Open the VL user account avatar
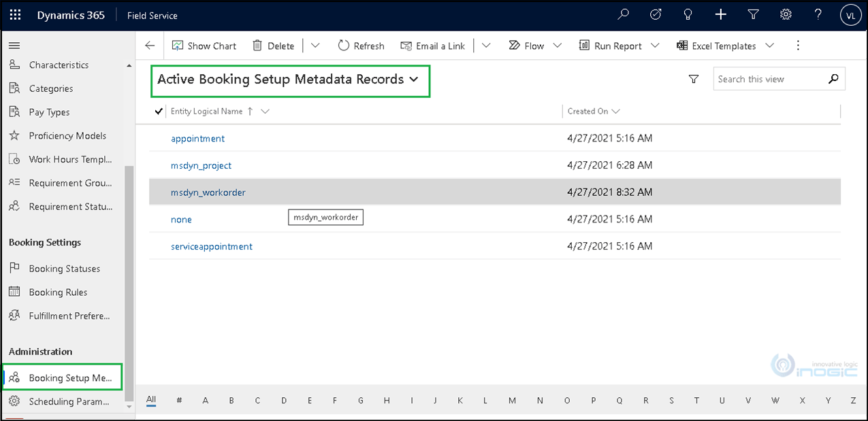This screenshot has height=421, width=868. (x=851, y=15)
